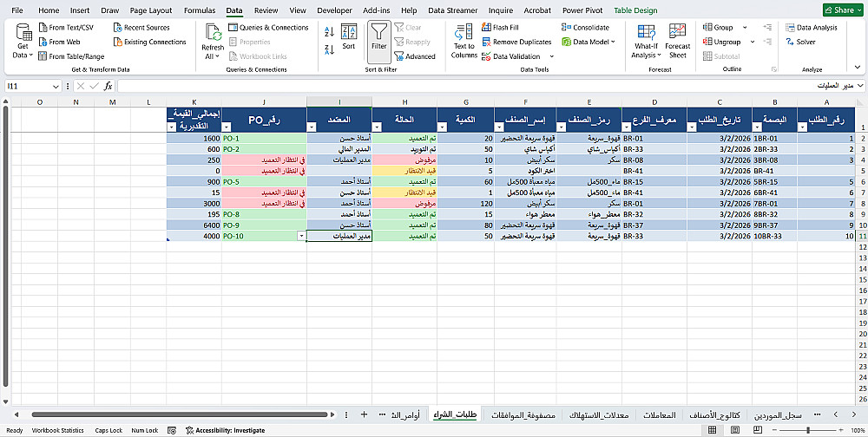Open the Solver add-in
This screenshot has width=868, height=437.
800,42
